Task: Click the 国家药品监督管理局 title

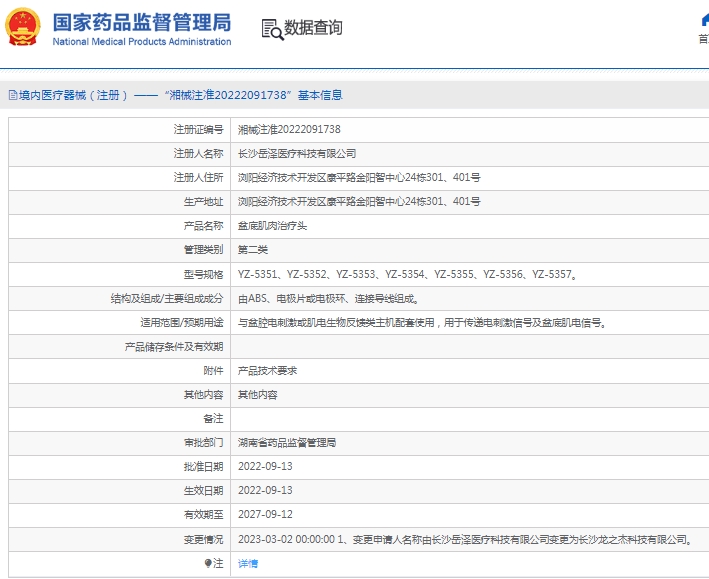Action: [x=142, y=23]
